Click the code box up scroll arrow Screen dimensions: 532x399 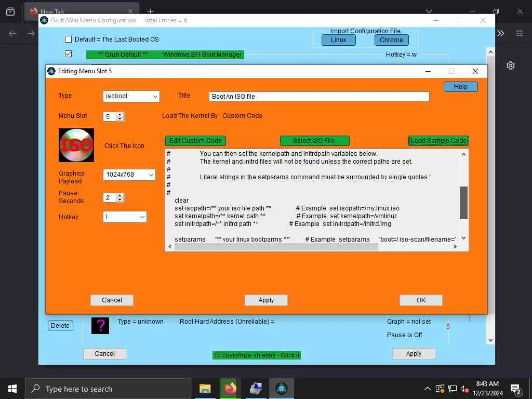tap(464, 154)
